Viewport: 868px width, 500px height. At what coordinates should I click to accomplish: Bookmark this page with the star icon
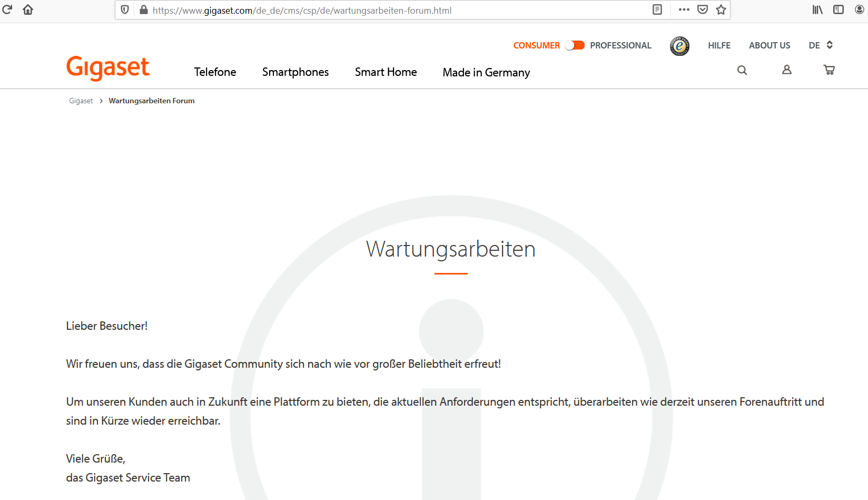(x=721, y=9)
